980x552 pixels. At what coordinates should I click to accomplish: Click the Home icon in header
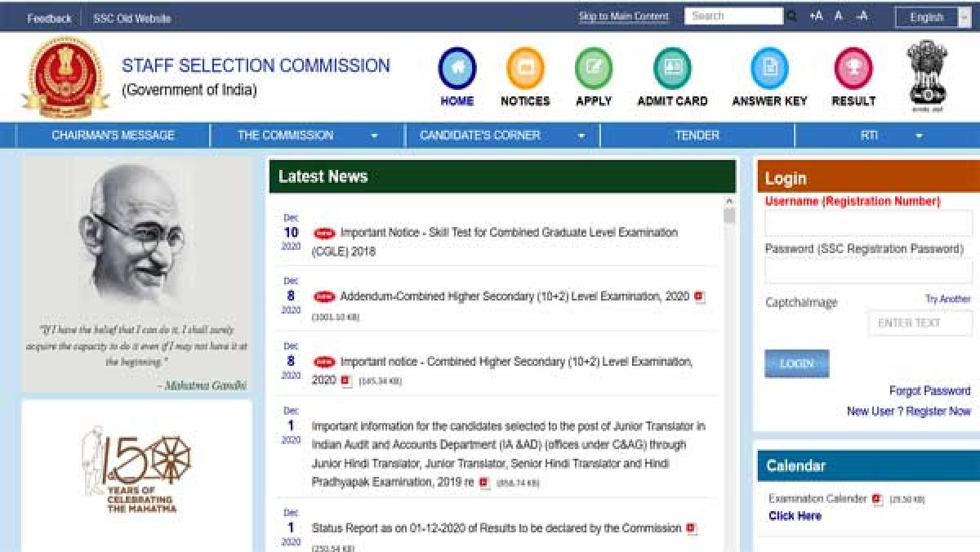point(457,69)
